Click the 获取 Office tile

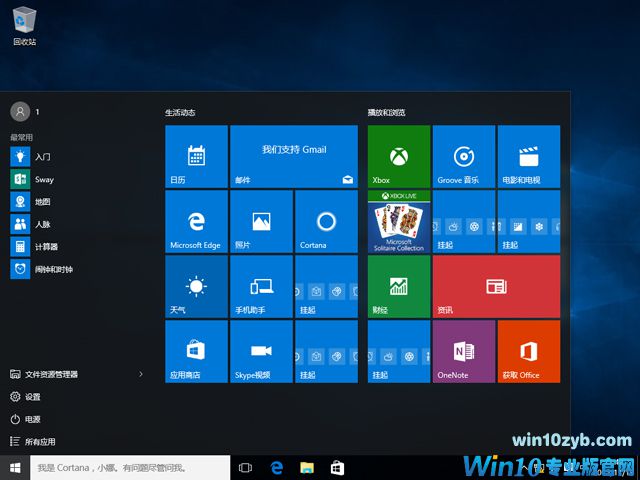[x=528, y=351]
